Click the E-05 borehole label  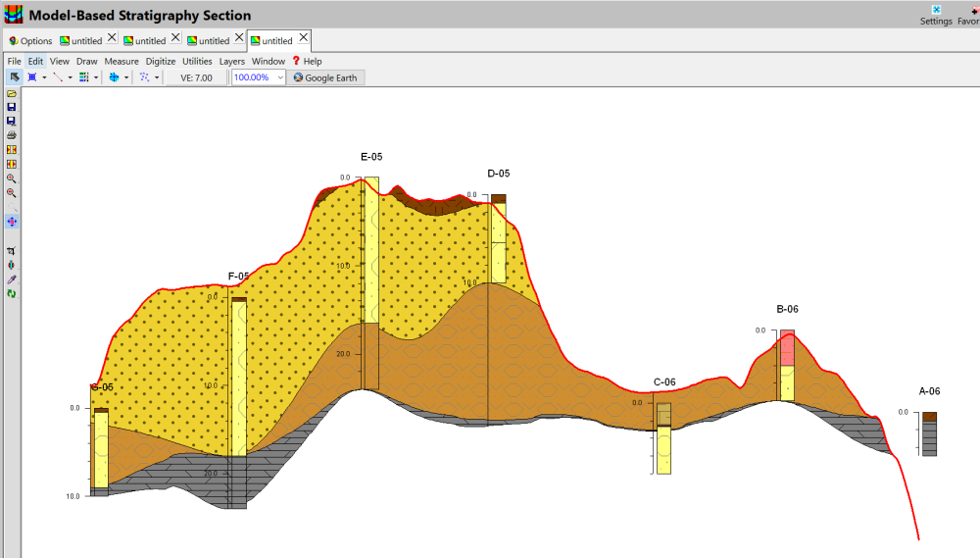coord(371,156)
